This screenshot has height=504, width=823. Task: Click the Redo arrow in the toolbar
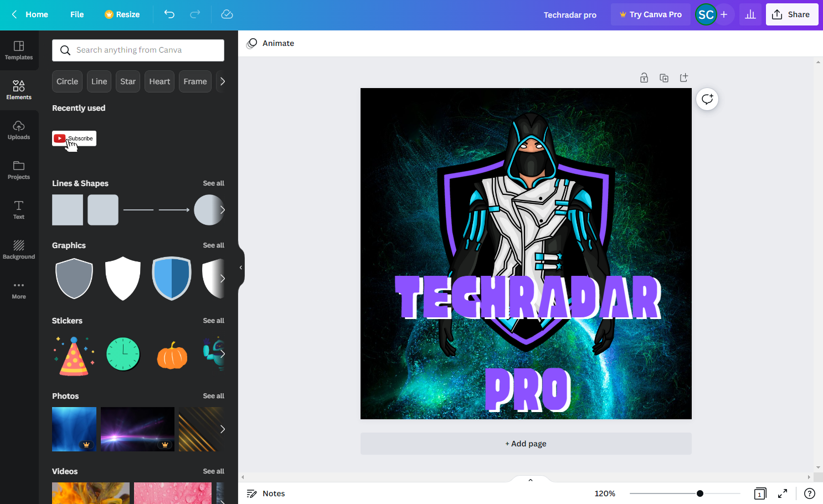click(196, 15)
